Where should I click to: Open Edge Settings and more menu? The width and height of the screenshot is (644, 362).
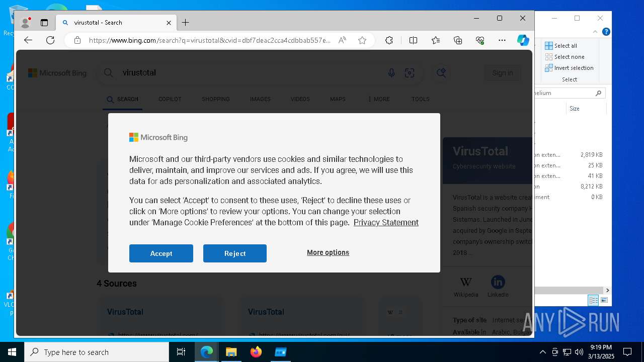coord(502,40)
